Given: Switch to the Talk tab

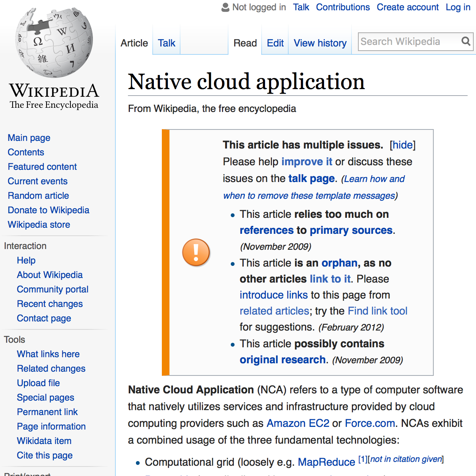Looking at the screenshot, I should (x=166, y=43).
